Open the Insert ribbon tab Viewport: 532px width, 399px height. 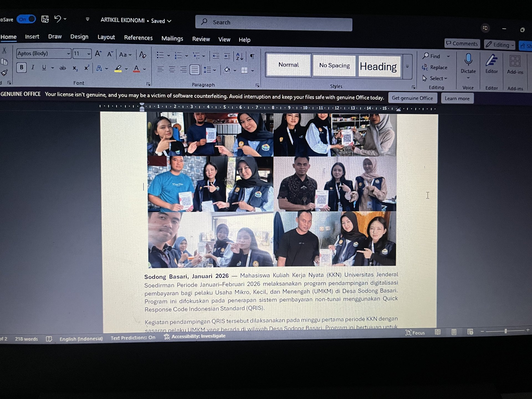click(32, 37)
